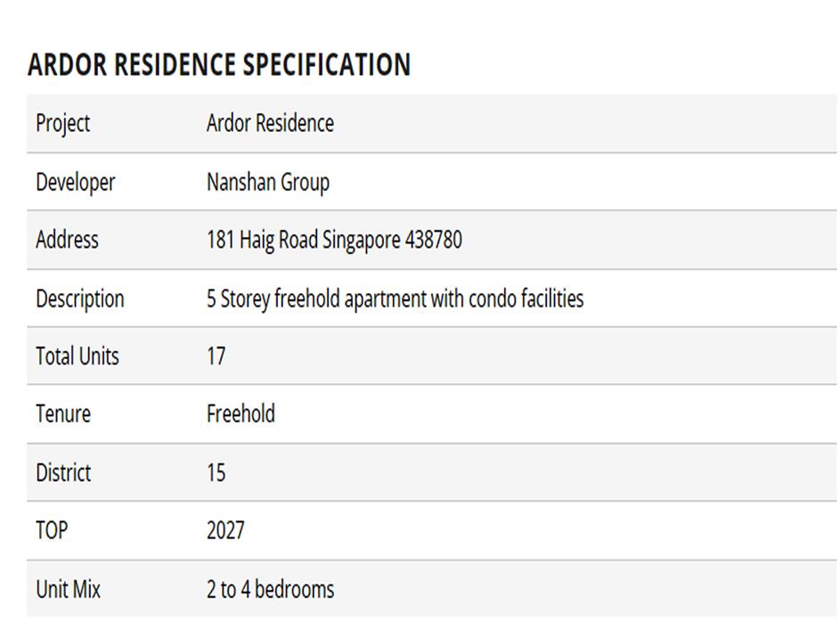Select the Nanshan Group developer name
The width and height of the screenshot is (840, 639).
[x=268, y=182]
